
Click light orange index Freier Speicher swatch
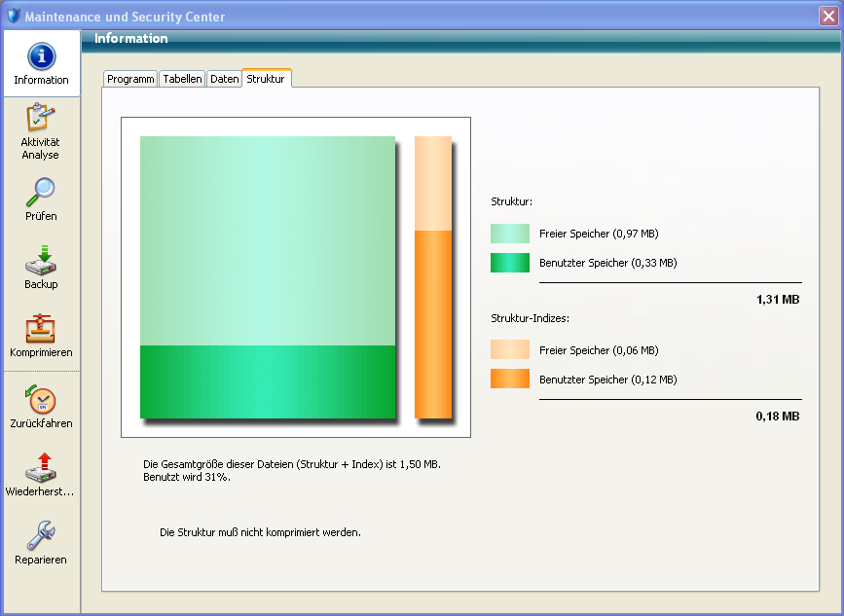click(x=510, y=350)
